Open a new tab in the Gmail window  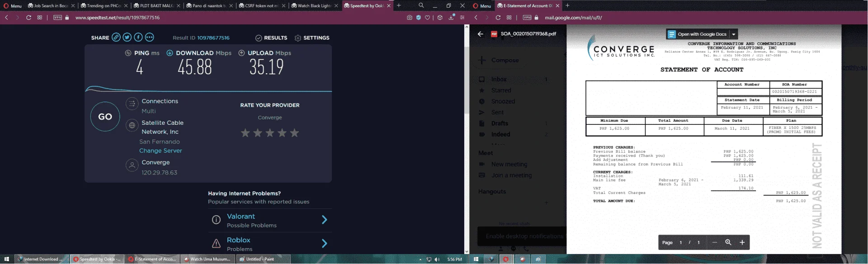tap(567, 6)
